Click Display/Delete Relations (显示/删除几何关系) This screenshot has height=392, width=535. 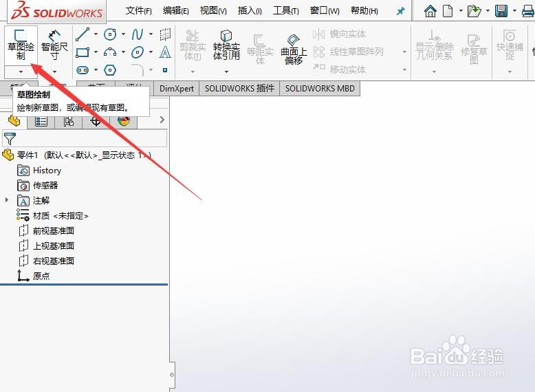click(435, 45)
